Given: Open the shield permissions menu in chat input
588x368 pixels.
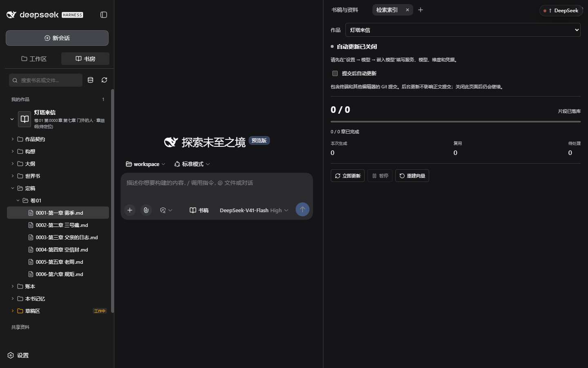Looking at the screenshot, I should pyautogui.click(x=166, y=210).
